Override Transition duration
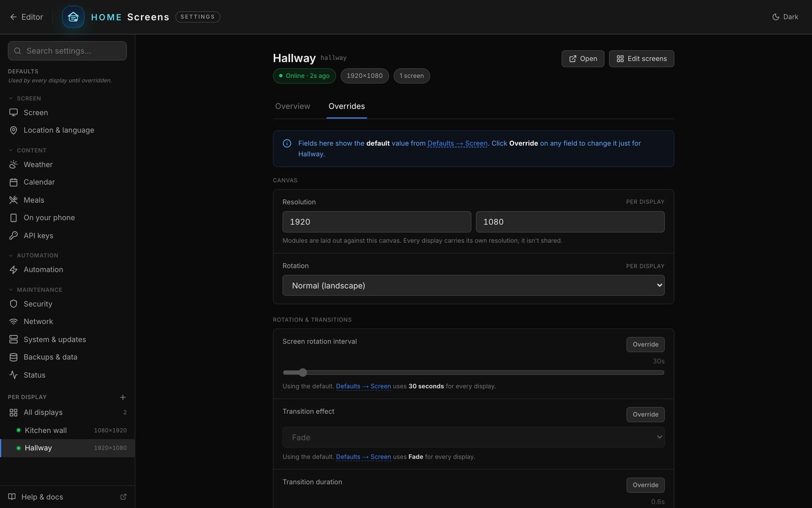The image size is (812, 508). tap(645, 485)
